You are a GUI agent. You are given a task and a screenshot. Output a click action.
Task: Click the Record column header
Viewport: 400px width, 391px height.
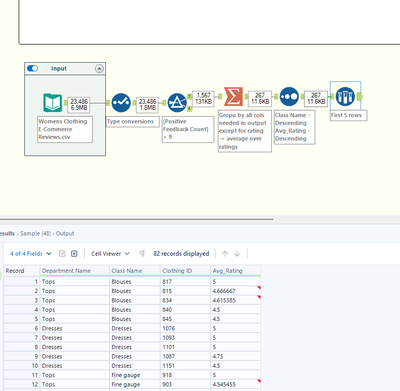tap(22, 271)
